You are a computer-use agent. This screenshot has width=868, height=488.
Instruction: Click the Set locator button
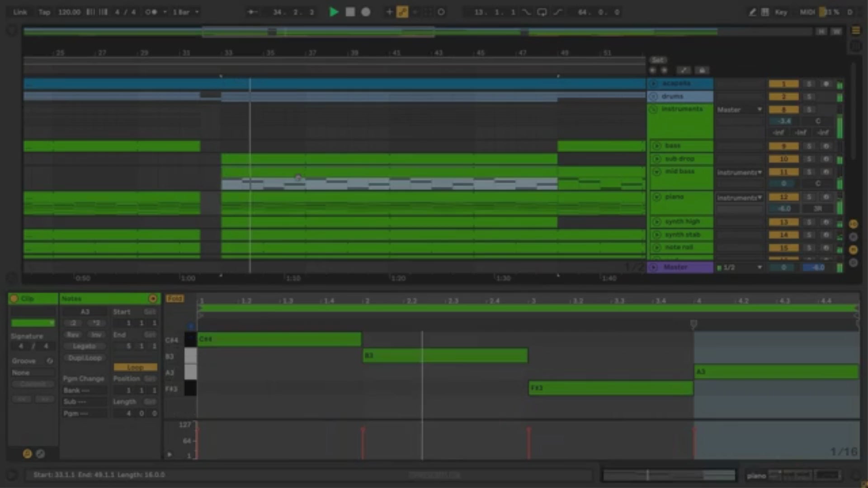tap(658, 60)
